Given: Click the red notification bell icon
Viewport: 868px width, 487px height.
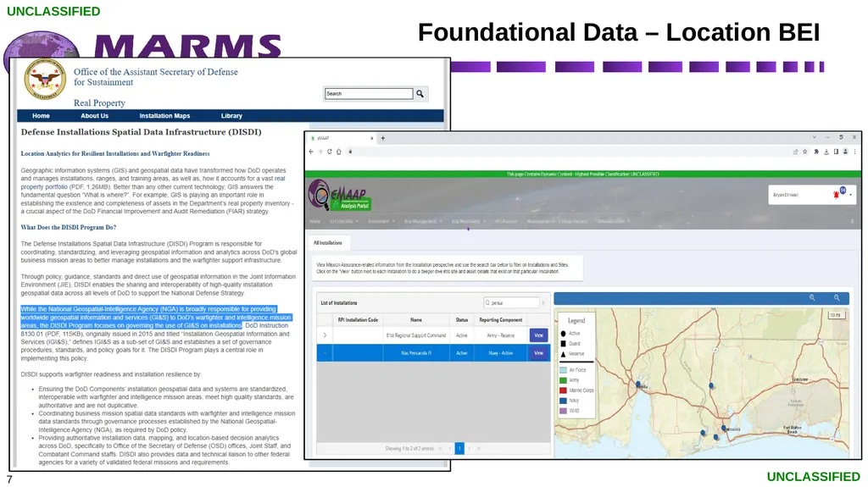Looking at the screenshot, I should (x=836, y=195).
